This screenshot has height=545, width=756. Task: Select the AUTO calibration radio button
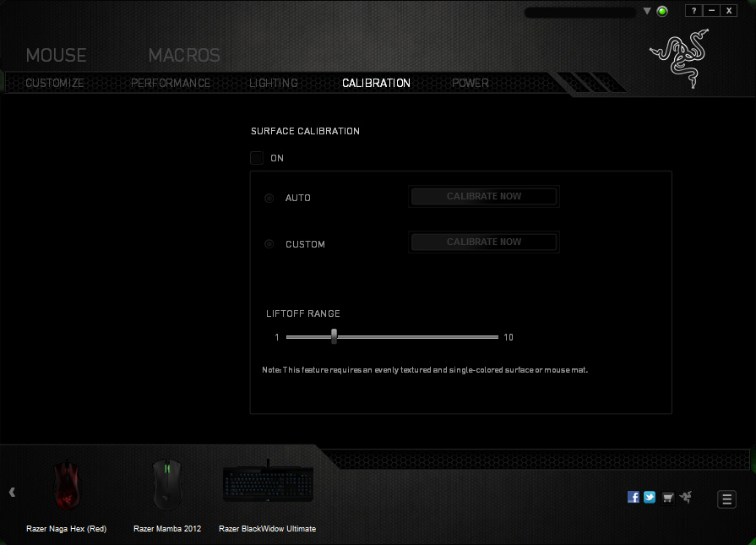(x=269, y=198)
